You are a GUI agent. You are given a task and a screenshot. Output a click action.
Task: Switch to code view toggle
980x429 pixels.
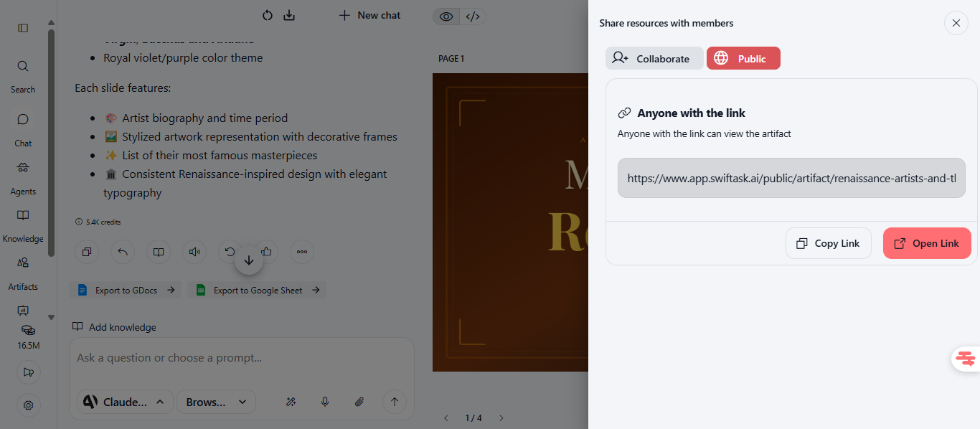472,16
